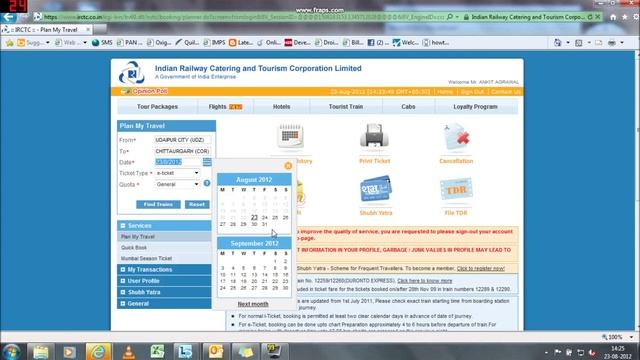Go back with browser back arrow
Image resolution: width=640 pixels, height=360 pixels.
click(9, 17)
